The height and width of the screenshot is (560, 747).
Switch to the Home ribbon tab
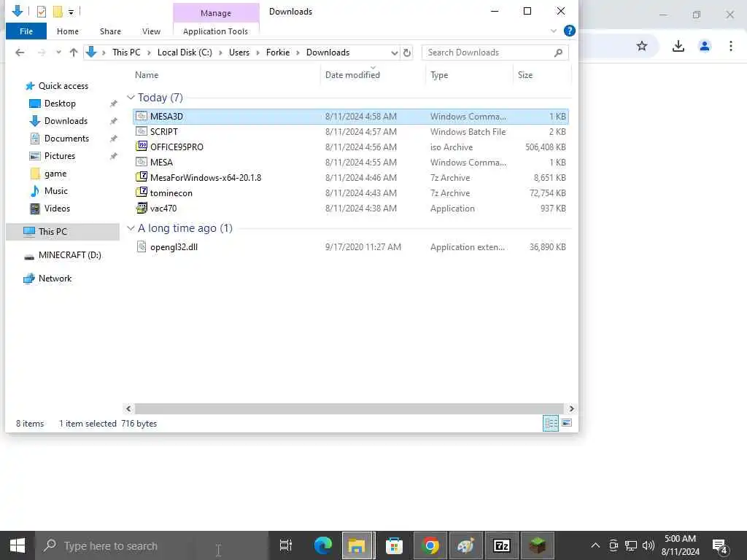tap(68, 31)
